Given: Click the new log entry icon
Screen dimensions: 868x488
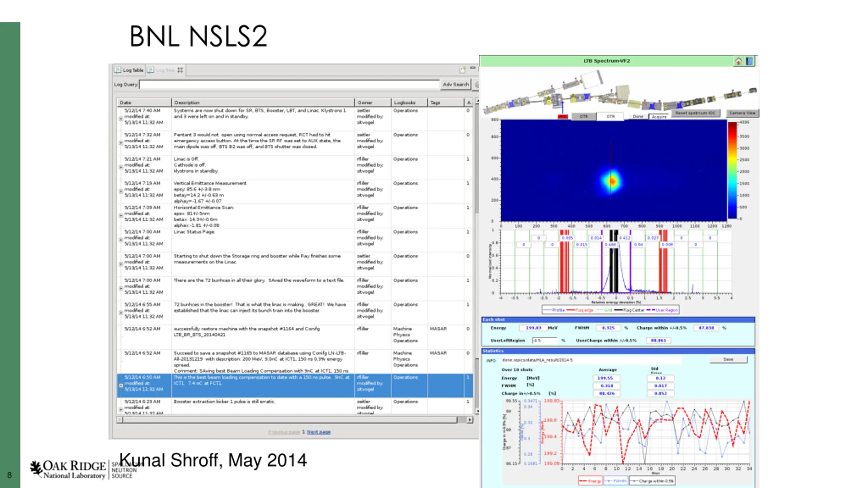Looking at the screenshot, I should 462,70.
